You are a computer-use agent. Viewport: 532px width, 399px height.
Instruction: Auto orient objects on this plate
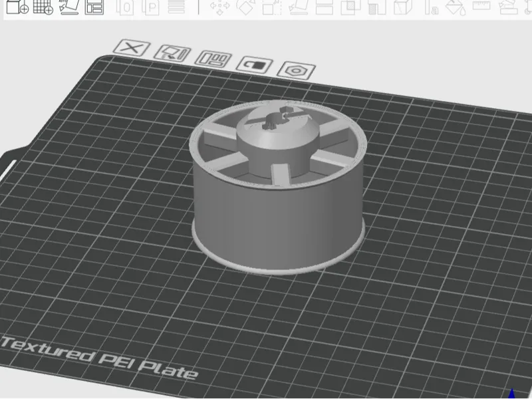click(172, 53)
